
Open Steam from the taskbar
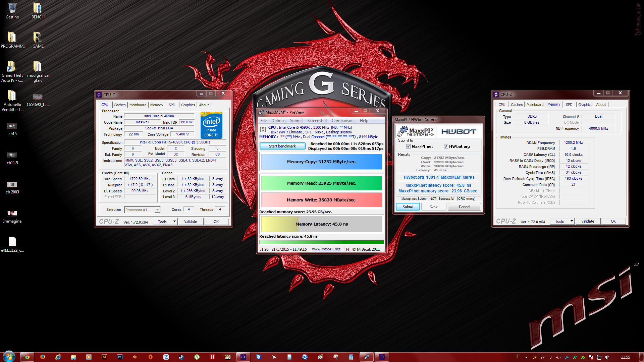pyautogui.click(x=181, y=357)
